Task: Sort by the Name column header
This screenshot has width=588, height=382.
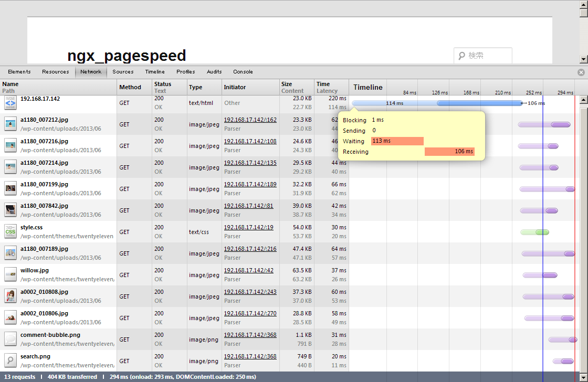Action: [58, 87]
